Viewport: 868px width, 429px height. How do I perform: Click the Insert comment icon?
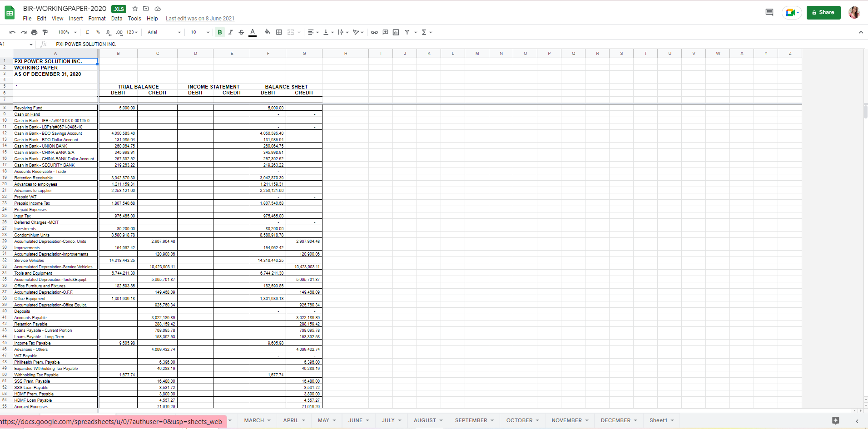385,32
